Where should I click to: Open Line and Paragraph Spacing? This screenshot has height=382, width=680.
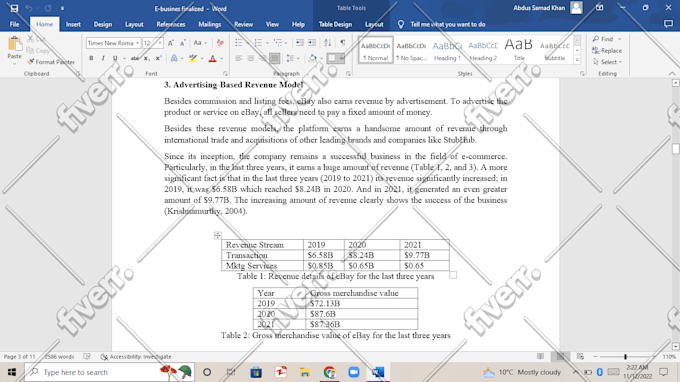click(291, 58)
